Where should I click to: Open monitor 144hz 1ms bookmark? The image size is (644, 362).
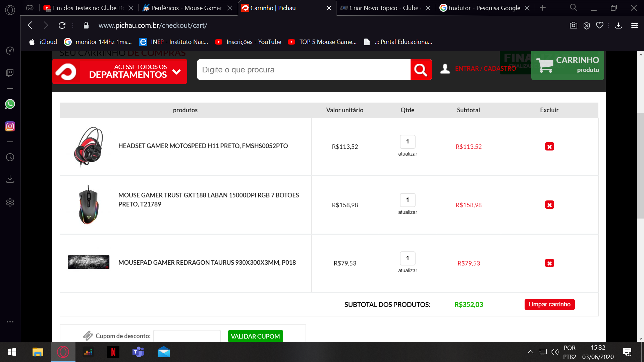98,42
